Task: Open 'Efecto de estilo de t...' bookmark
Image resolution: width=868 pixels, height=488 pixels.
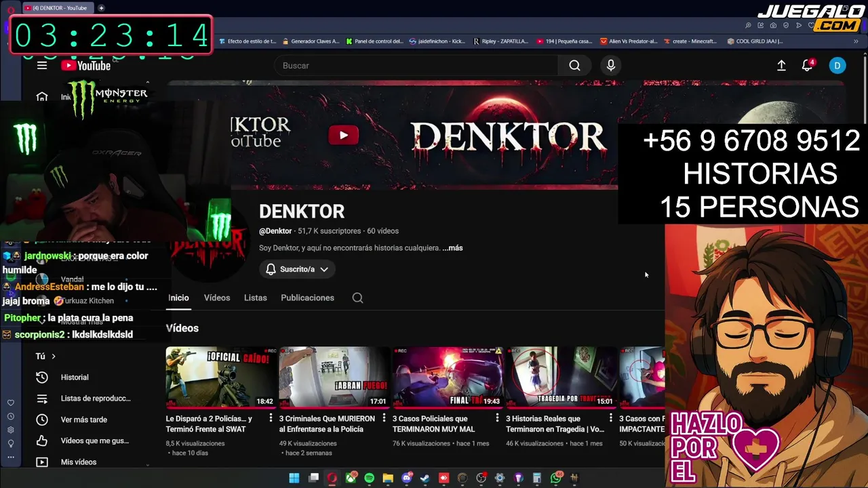Action: [x=248, y=41]
